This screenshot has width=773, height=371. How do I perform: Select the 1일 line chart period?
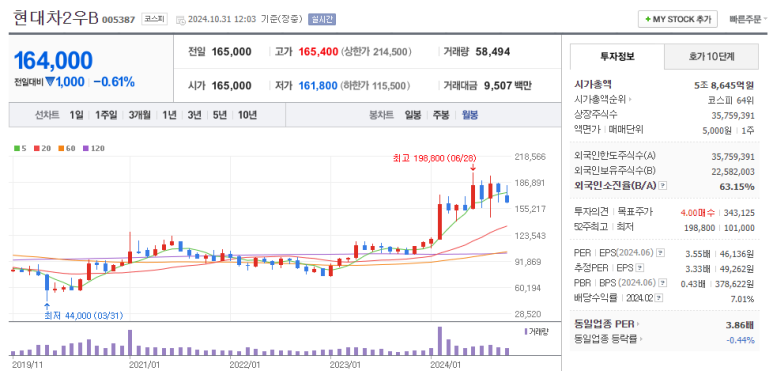pos(76,115)
